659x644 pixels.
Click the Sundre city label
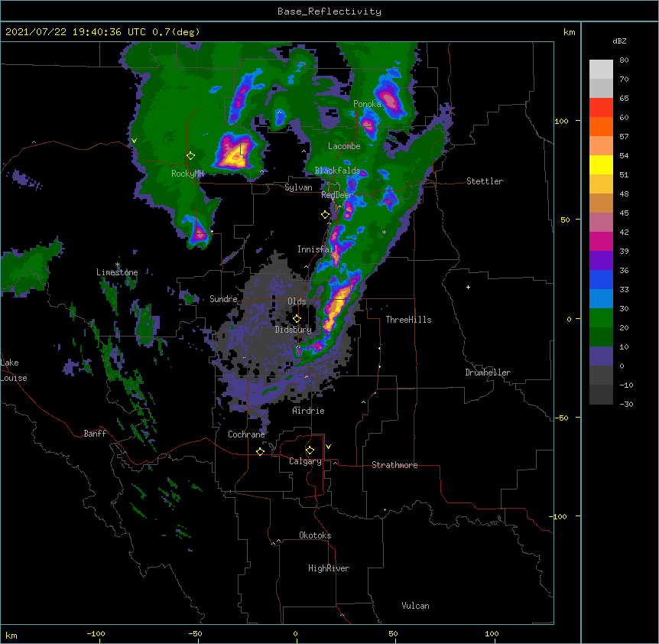[223, 299]
